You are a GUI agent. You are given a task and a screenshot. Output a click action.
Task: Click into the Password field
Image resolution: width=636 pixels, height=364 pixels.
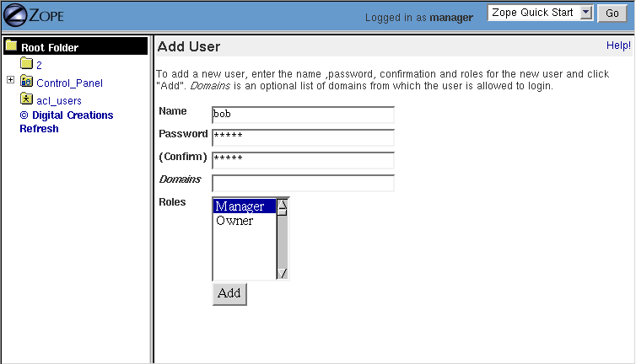(x=303, y=137)
